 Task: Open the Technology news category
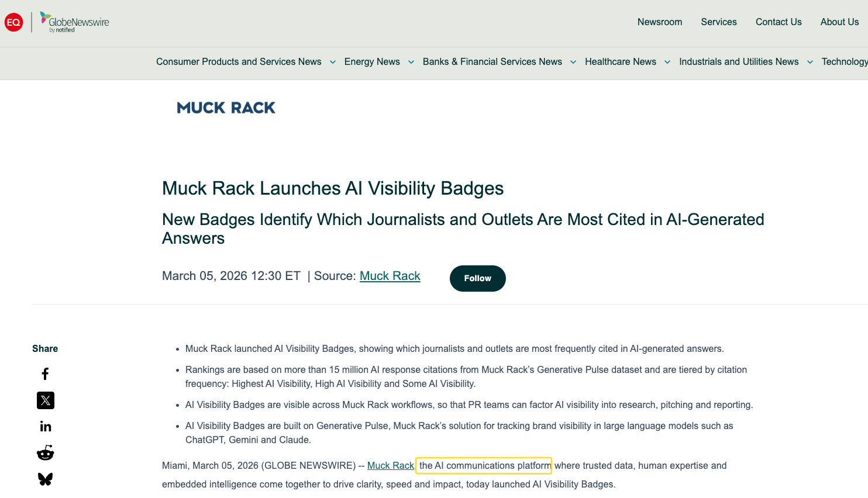(845, 62)
